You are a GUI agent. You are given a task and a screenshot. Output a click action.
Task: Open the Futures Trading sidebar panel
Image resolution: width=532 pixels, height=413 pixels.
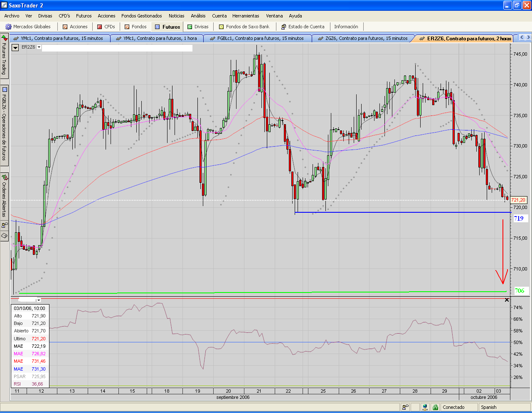(4, 56)
